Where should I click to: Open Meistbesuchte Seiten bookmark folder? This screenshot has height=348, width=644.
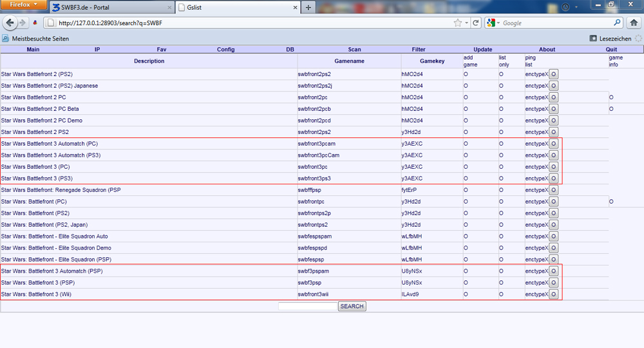coord(35,39)
